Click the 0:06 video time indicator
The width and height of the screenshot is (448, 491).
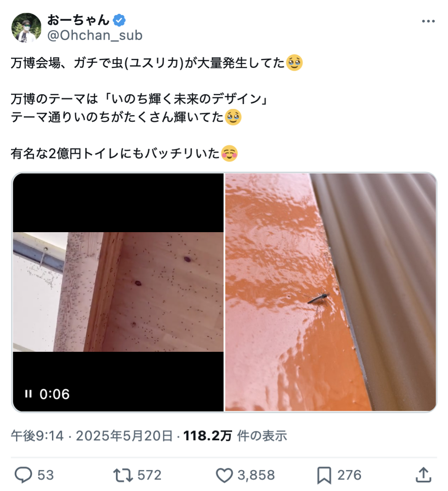(54, 394)
